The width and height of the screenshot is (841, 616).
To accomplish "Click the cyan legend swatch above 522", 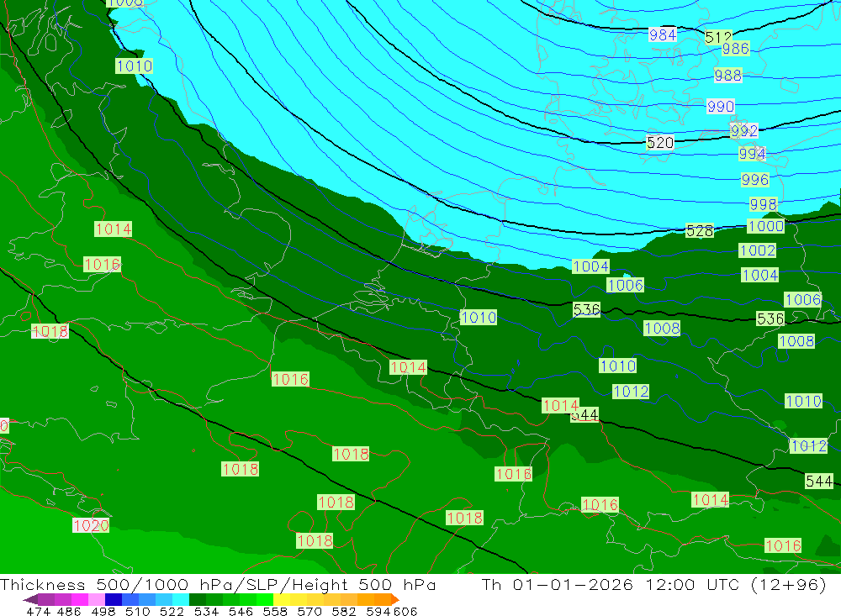I will 181,599.
